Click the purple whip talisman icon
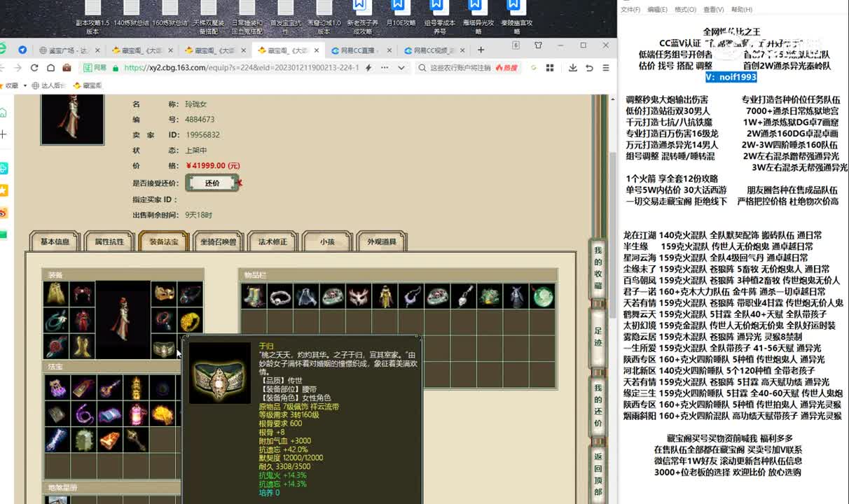Viewport: 849px width, 504px height. tap(84, 414)
